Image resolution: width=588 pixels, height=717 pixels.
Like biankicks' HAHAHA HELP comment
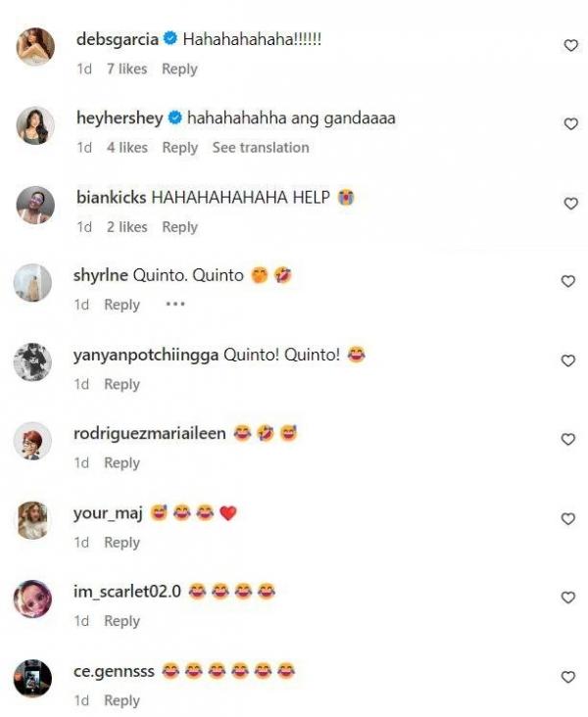point(570,204)
